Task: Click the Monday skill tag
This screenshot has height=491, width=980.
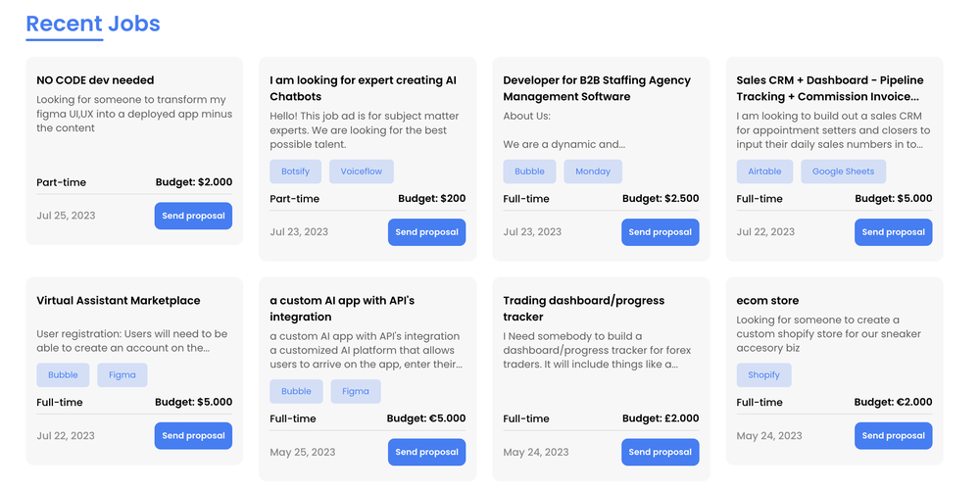Action: [593, 172]
